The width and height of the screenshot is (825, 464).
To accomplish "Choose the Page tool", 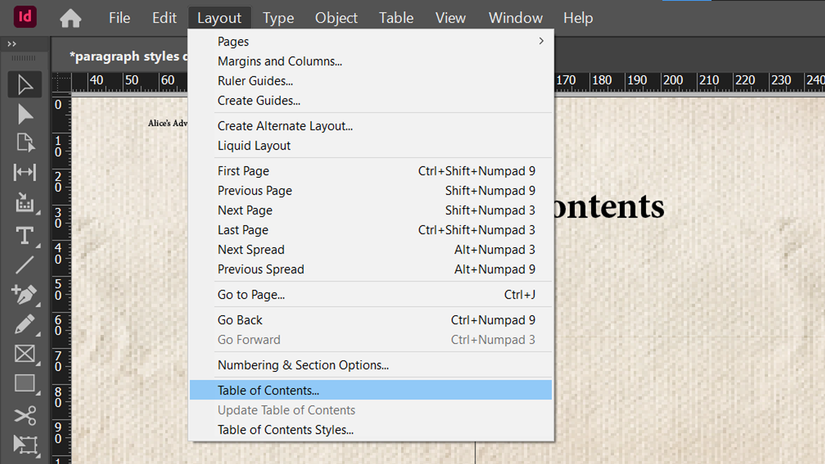I will pyautogui.click(x=25, y=143).
